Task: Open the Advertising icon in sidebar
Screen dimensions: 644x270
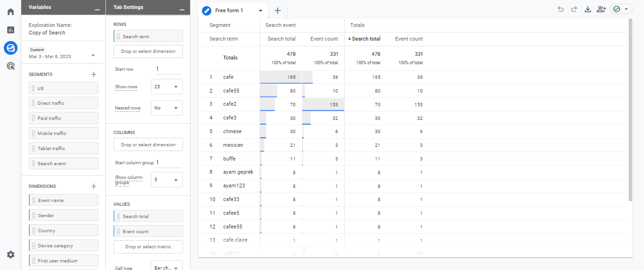Action: pyautogui.click(x=10, y=66)
